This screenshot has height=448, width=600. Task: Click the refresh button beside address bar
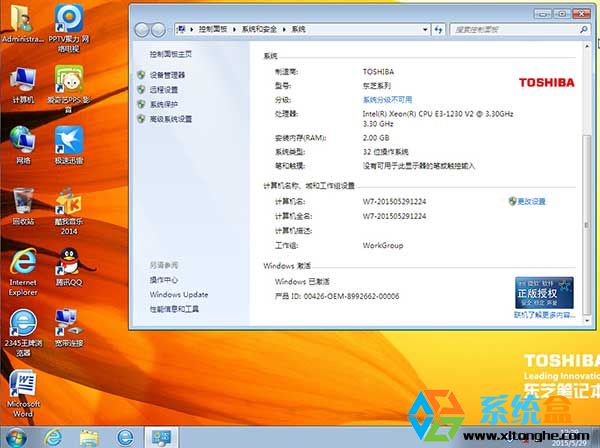[x=438, y=29]
